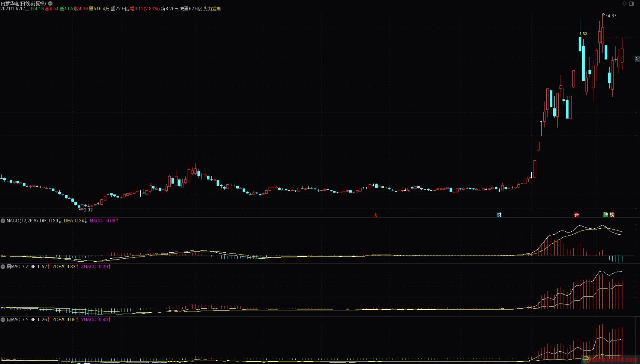Click the YDEA: 0.05 value
The height and width of the screenshot is (364, 640).
point(64,319)
